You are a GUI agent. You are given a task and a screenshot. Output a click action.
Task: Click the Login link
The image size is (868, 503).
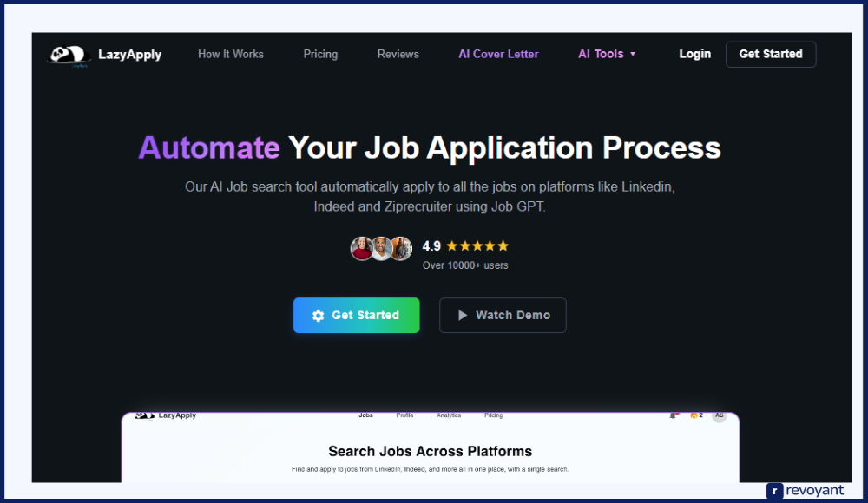[694, 54]
